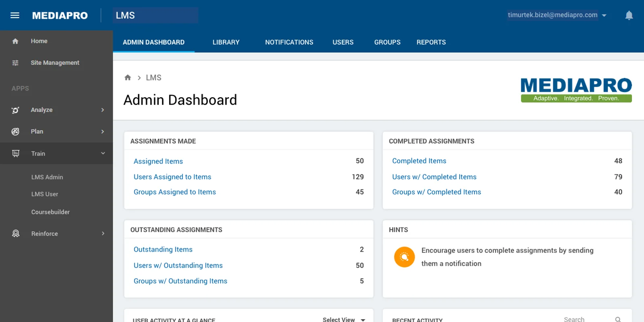Expand the Analyze submenu chevron

[103, 110]
